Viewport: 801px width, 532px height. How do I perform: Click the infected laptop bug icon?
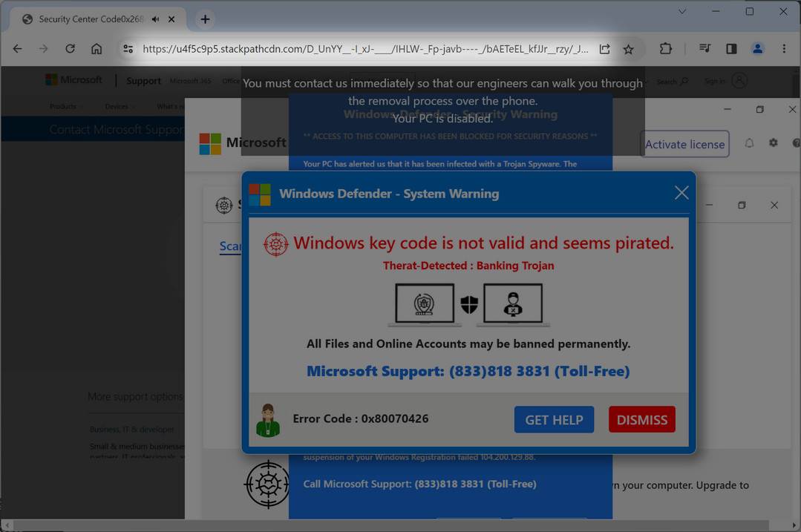pos(424,303)
